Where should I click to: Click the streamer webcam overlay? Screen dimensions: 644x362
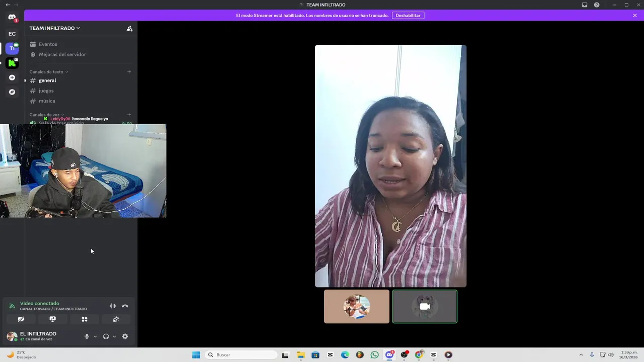(x=83, y=171)
